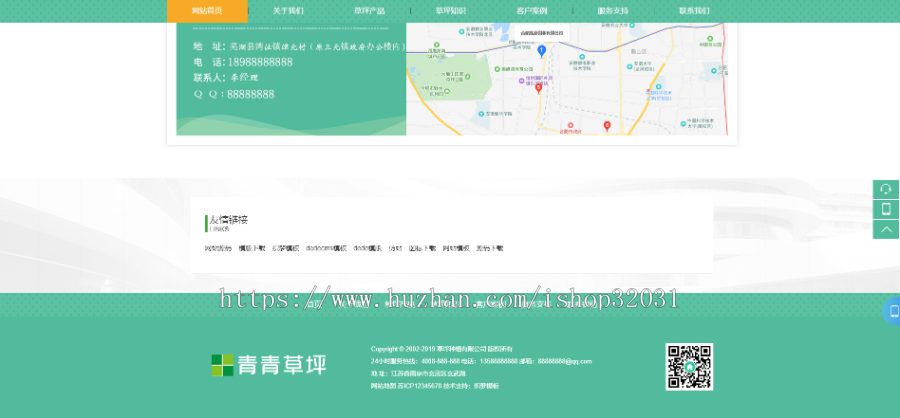Open 客户案例 in the top navigation
The height and width of the screenshot is (418, 900).
532,11
